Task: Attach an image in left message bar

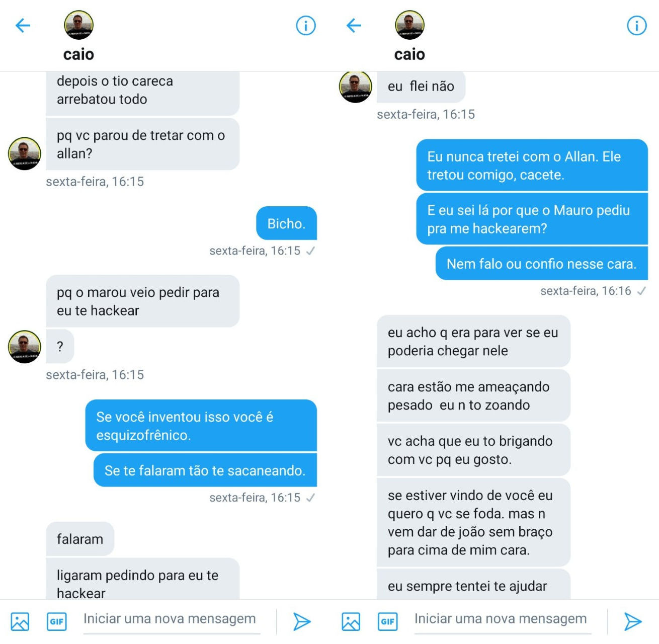Action: coord(20,621)
